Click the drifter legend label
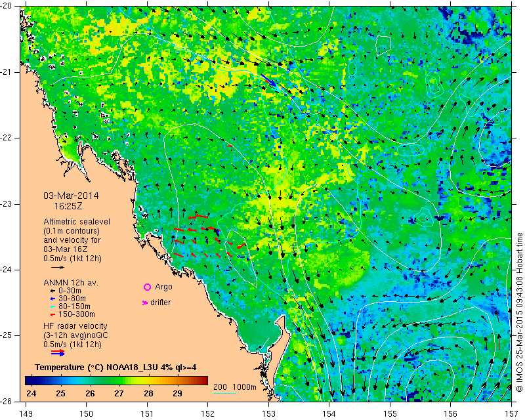Image resolution: width=525 pixels, height=420 pixels. [160, 303]
